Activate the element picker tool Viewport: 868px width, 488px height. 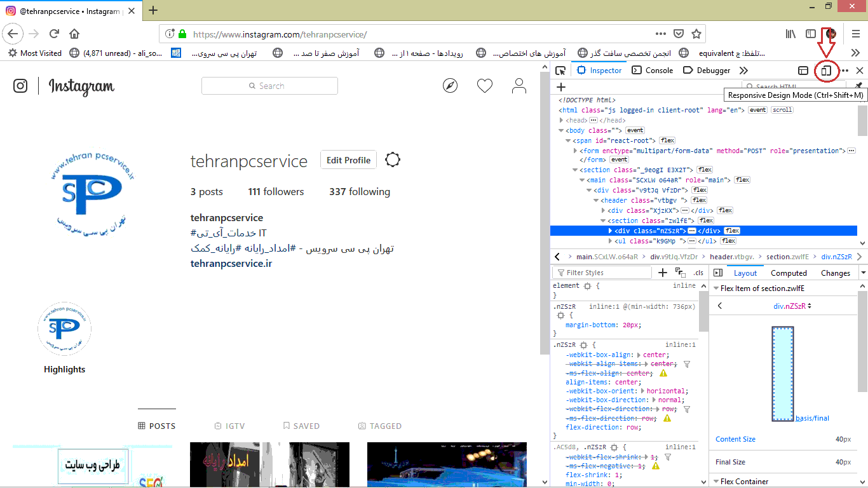point(560,71)
